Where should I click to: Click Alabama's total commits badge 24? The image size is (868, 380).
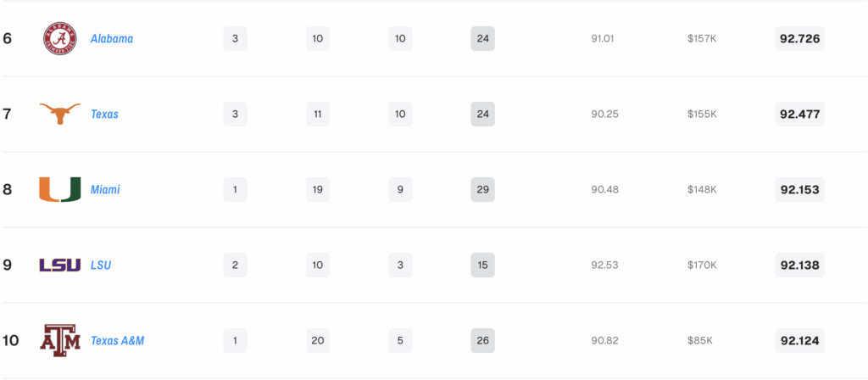pyautogui.click(x=482, y=38)
